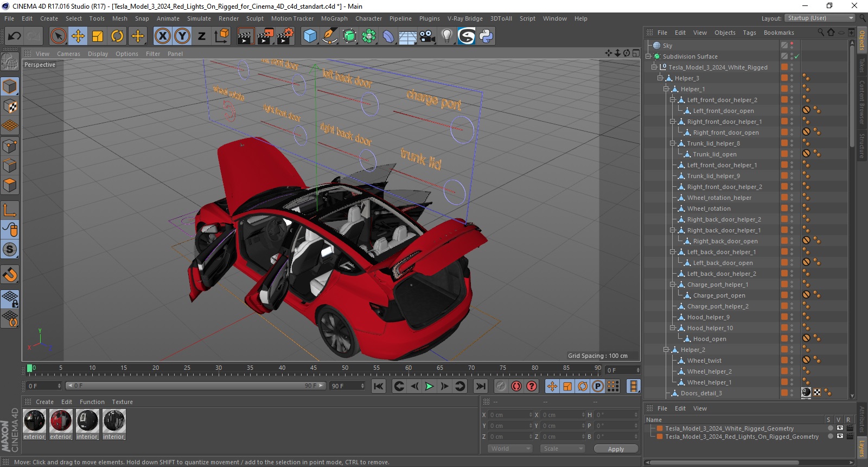Toggle Wheel_rotation visibility dots

pos(792,209)
